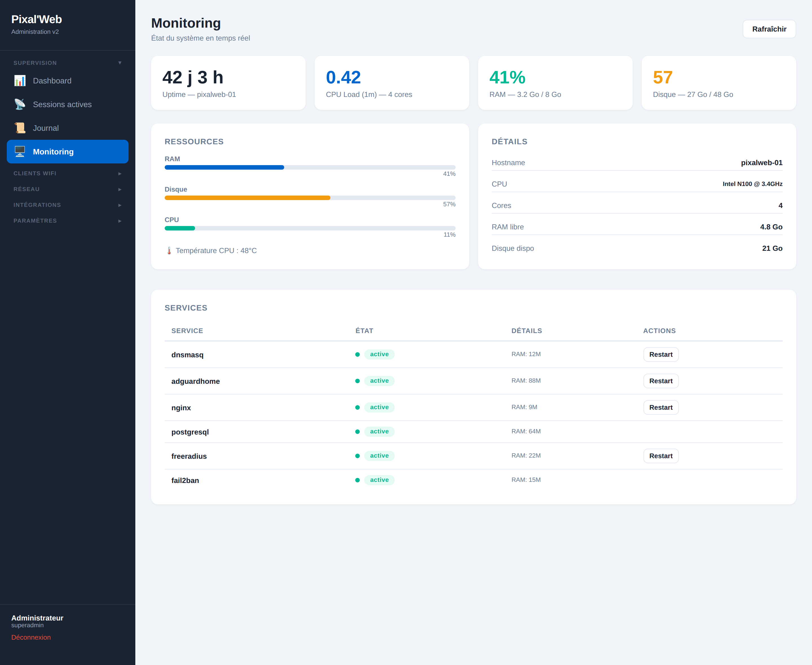Click the active badge for dnsmasq
This screenshot has width=812, height=665.
[379, 354]
